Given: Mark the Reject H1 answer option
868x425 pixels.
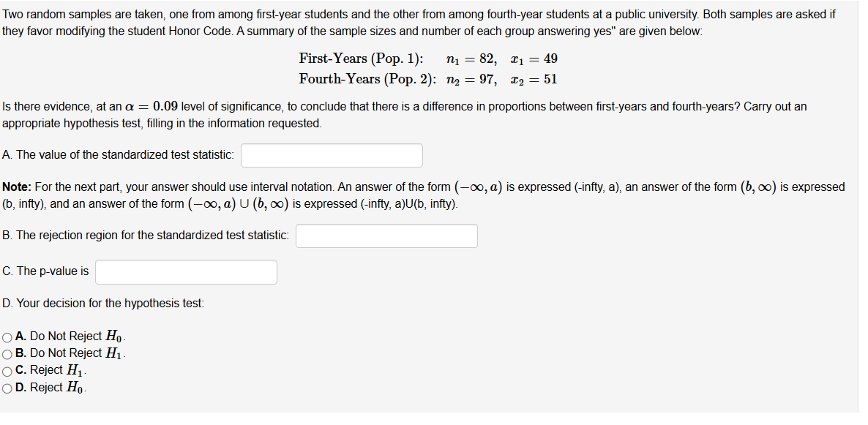Looking at the screenshot, I should click(7, 370).
